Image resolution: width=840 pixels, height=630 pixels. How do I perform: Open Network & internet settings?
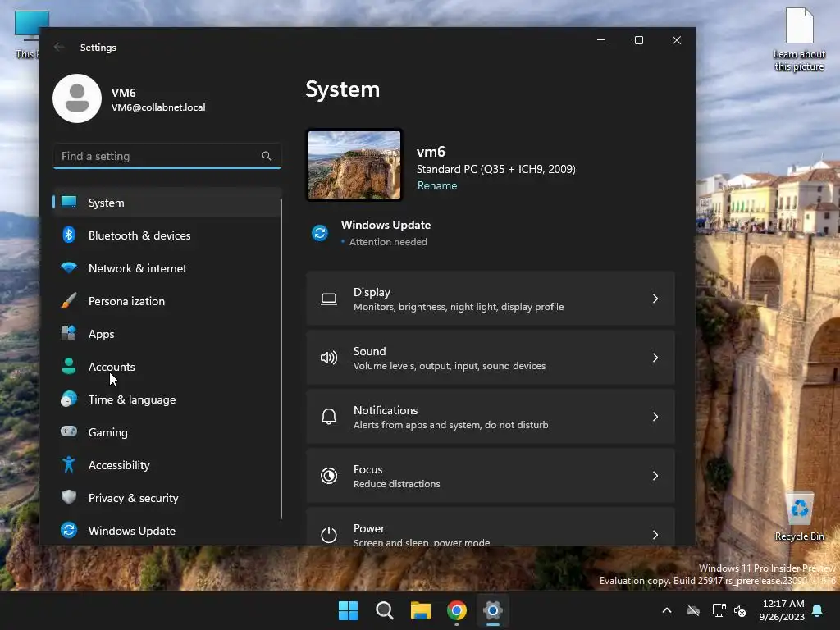pos(167,268)
